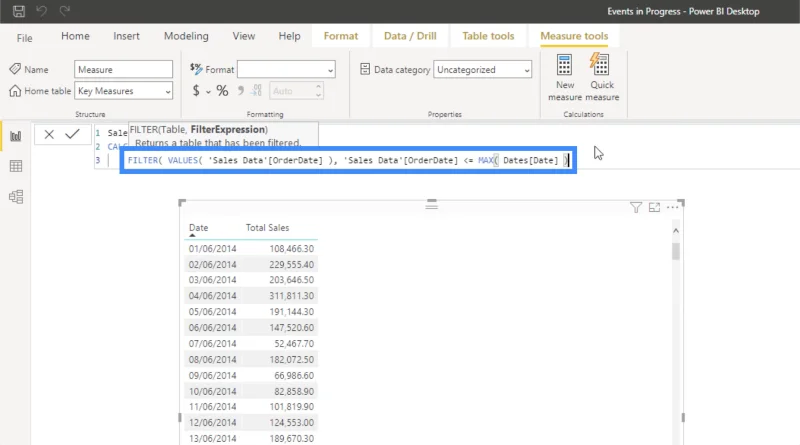Switch to the Format ribbon tab

(341, 36)
